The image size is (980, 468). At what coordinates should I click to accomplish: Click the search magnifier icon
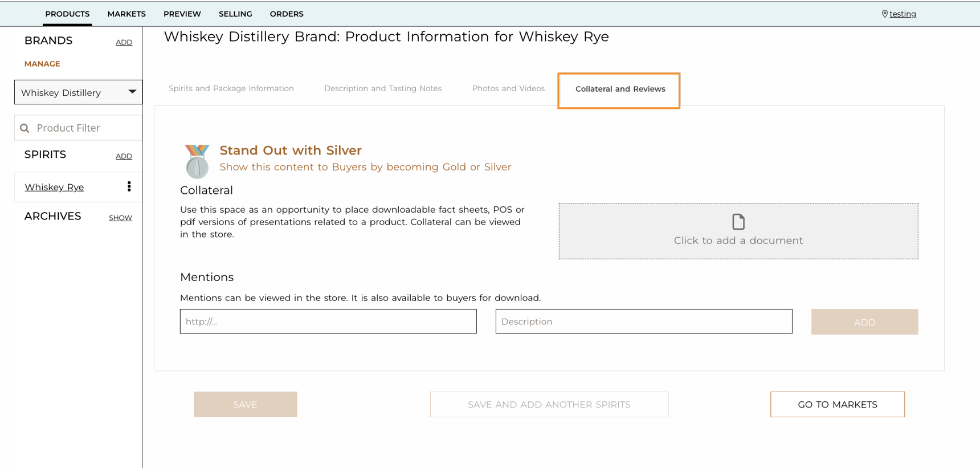pyautogui.click(x=24, y=128)
